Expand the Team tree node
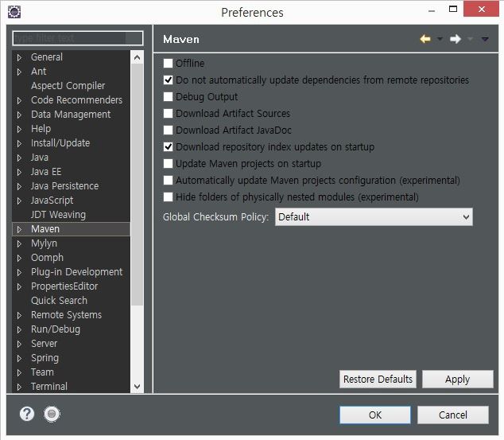 pyautogui.click(x=19, y=372)
